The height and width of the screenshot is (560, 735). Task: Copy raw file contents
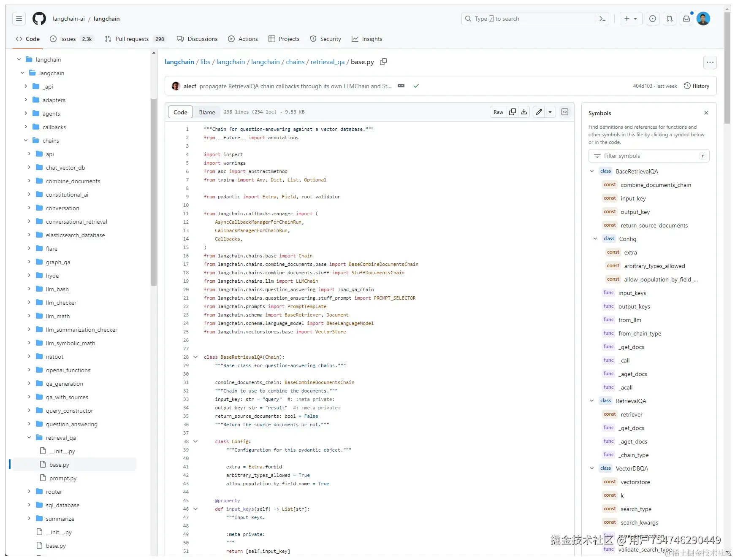tap(513, 112)
